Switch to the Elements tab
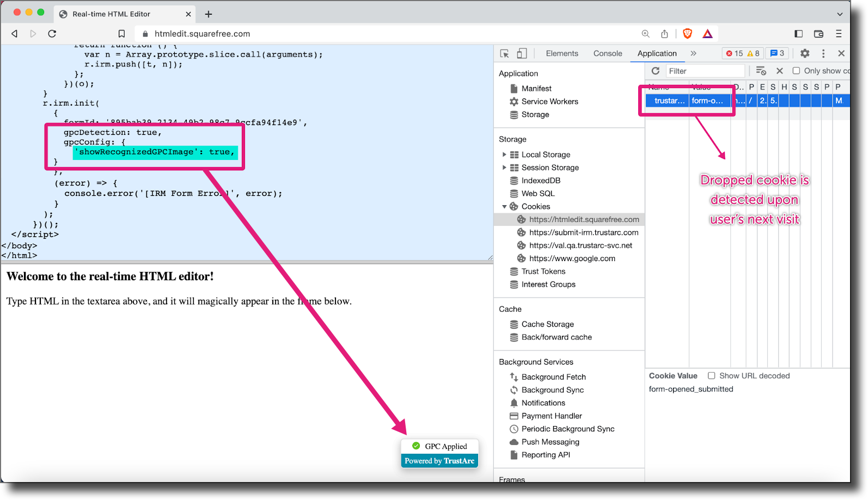The image size is (868, 500). [562, 53]
